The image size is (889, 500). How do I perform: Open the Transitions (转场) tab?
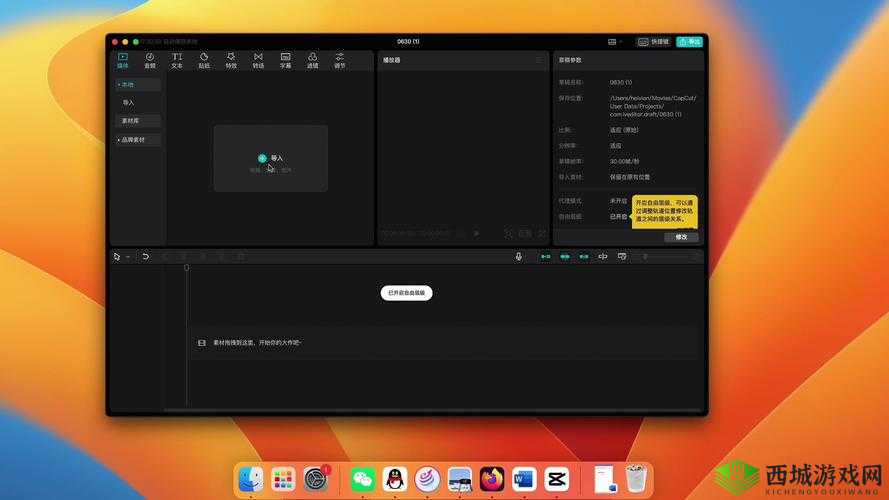pos(259,61)
